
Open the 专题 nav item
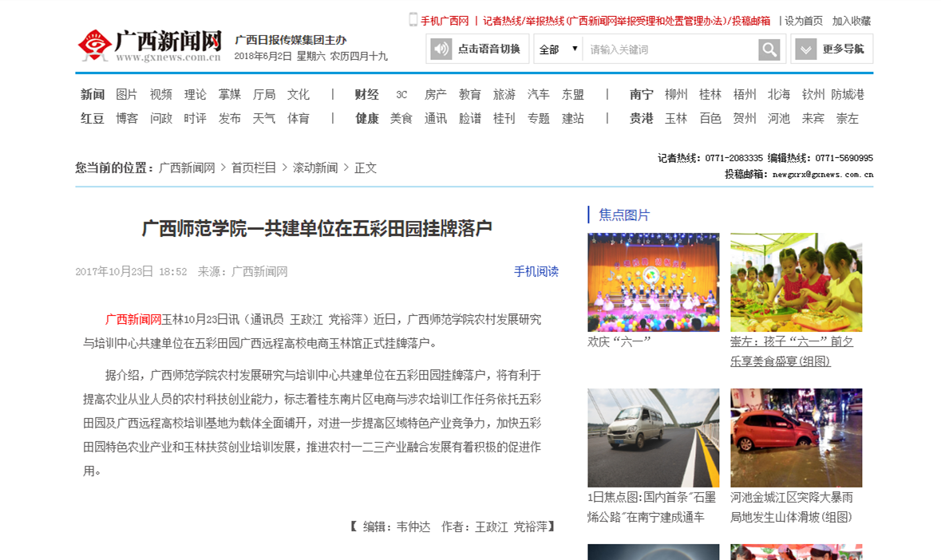pyautogui.click(x=538, y=118)
